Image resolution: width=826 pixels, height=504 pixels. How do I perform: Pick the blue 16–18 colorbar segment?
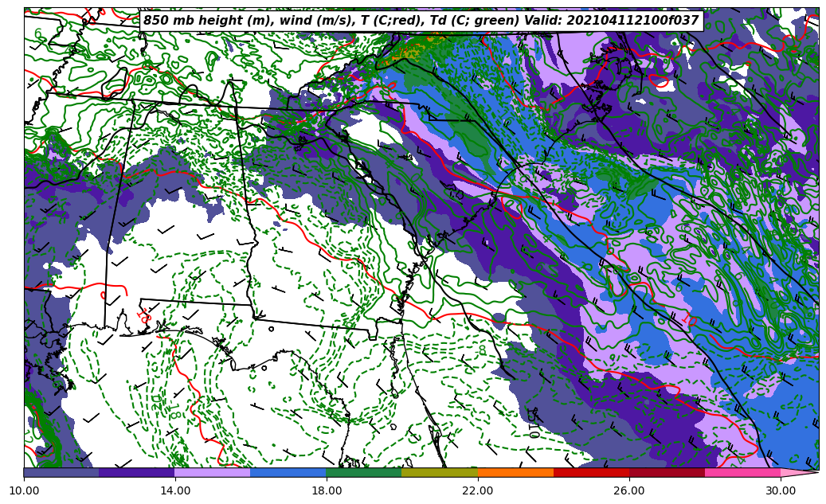[x=288, y=472]
